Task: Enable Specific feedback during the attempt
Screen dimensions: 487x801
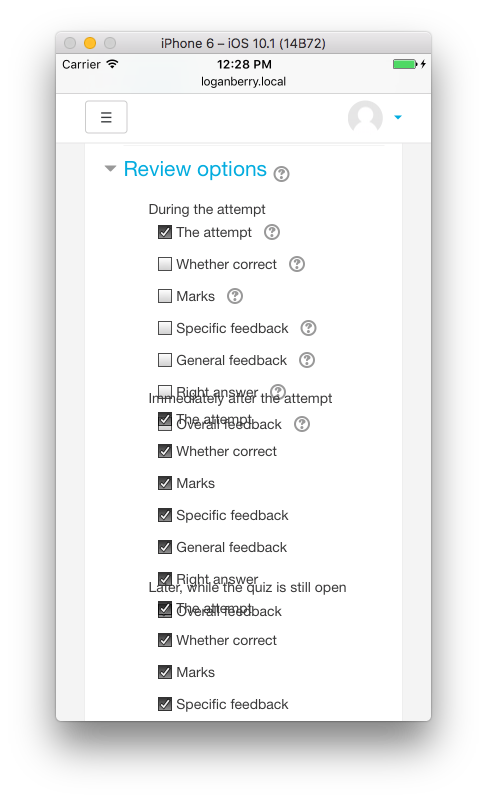Action: [x=165, y=328]
